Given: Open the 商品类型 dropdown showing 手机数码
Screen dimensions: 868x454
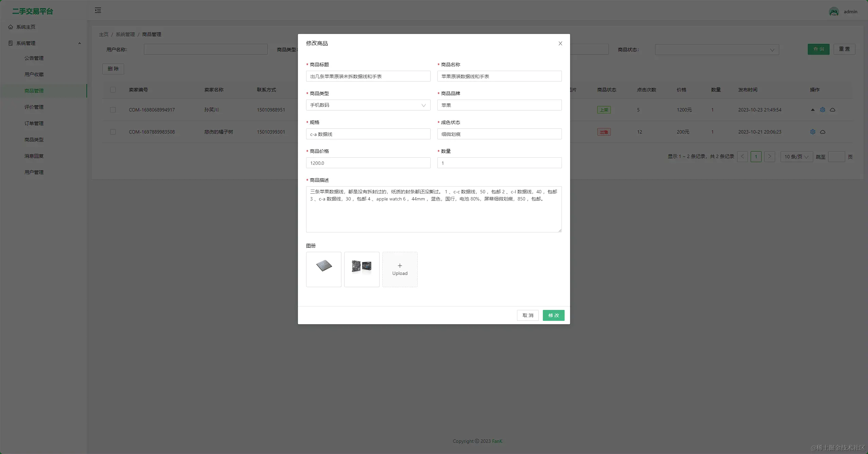Looking at the screenshot, I should [368, 105].
